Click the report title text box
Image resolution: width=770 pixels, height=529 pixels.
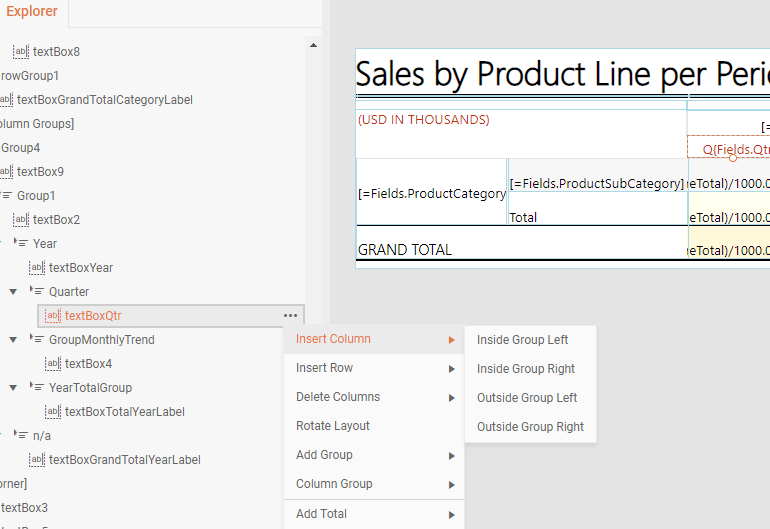point(560,73)
